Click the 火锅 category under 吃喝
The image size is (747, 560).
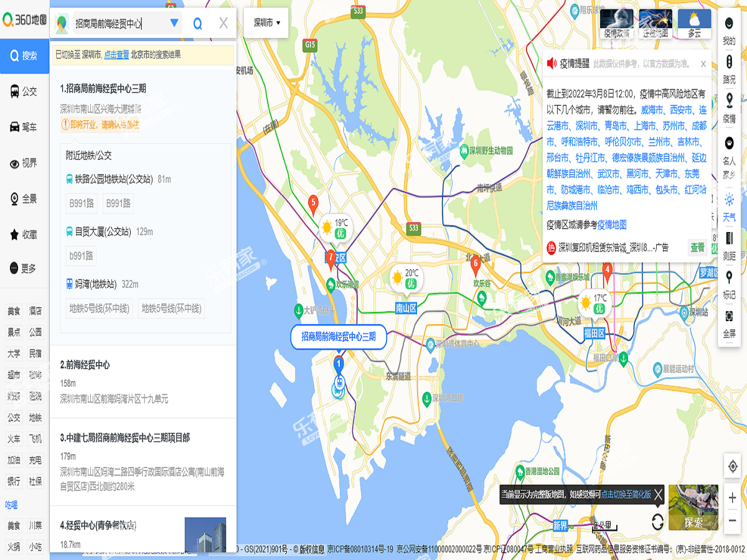tap(14, 547)
